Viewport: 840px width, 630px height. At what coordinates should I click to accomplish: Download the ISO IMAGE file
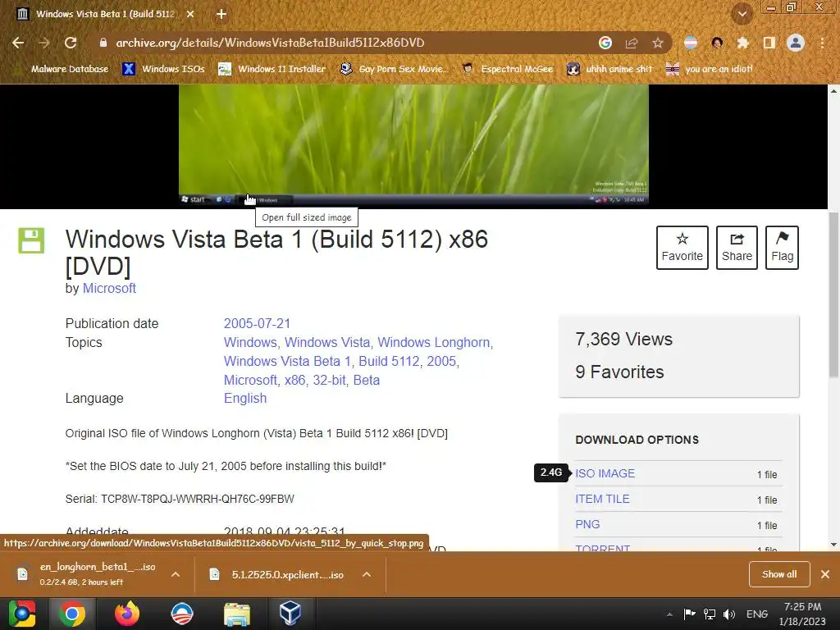click(x=605, y=473)
